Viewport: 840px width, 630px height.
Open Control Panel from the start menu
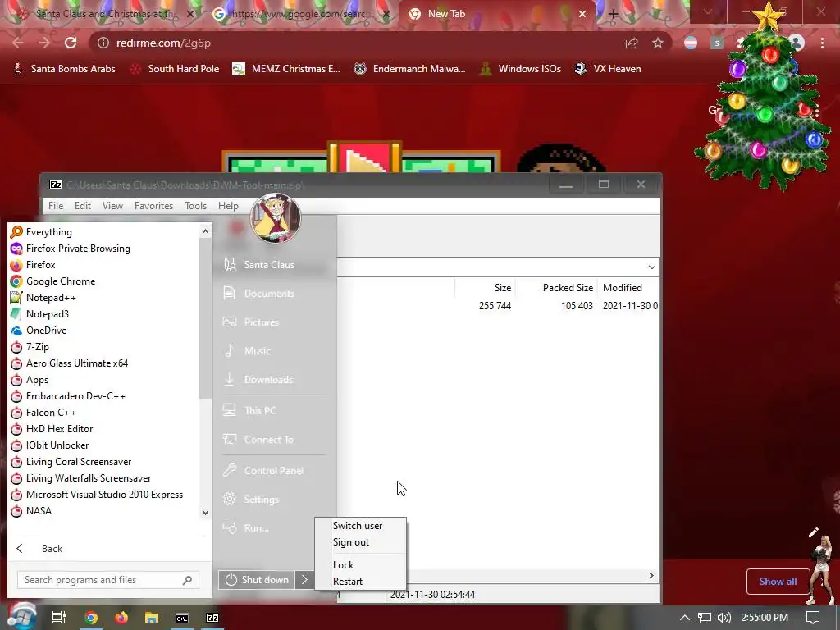(273, 470)
